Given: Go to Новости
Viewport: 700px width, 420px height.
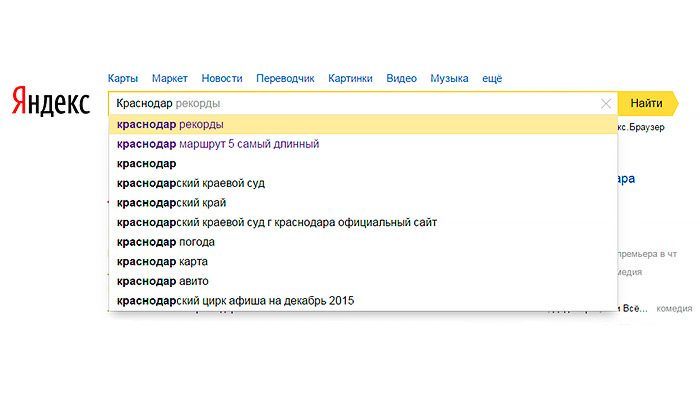Looking at the screenshot, I should click(x=222, y=79).
